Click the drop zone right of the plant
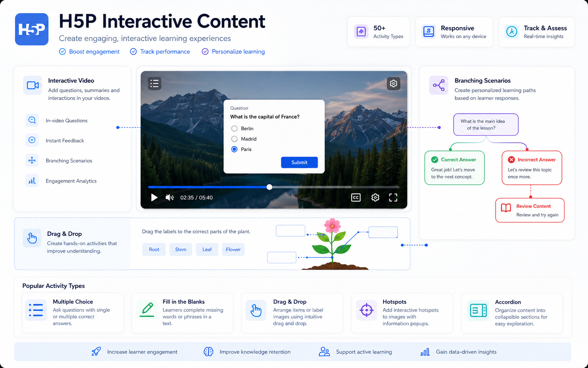The height and width of the screenshot is (368, 588). tap(383, 232)
